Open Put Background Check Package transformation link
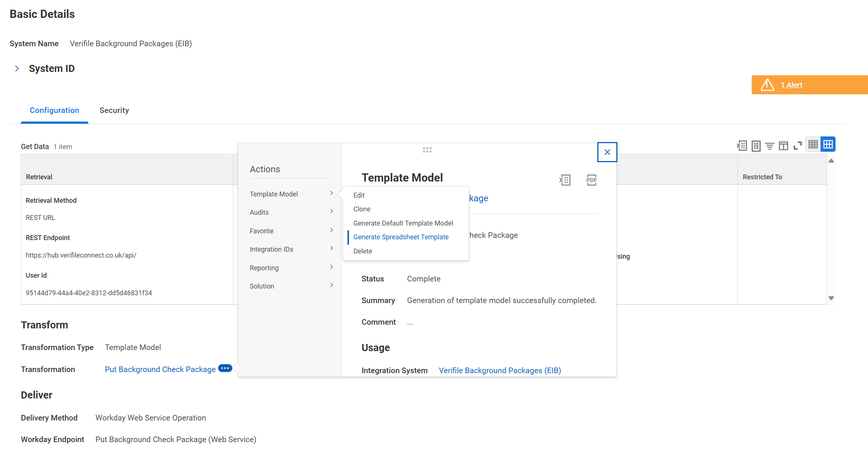The width and height of the screenshot is (868, 460). 160,369
